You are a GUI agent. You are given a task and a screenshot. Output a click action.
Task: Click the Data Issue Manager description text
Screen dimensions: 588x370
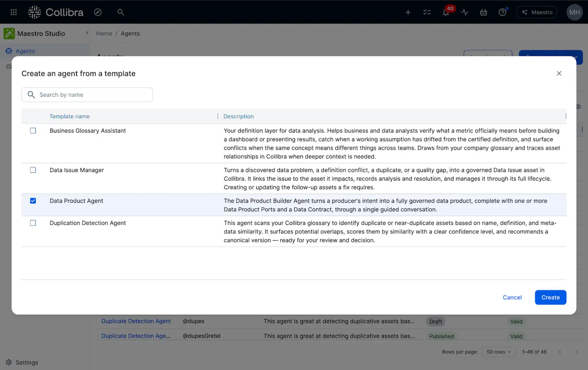coord(388,179)
